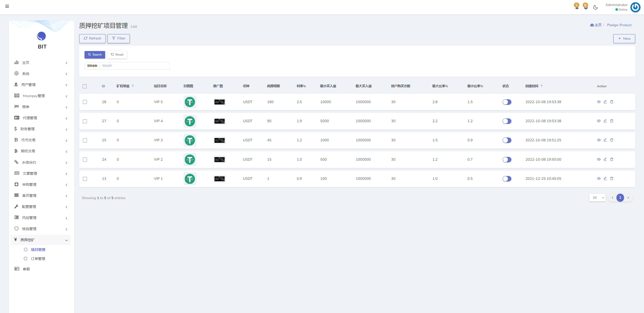Sort by 创建时间 arrow icon
The width and height of the screenshot is (644, 313).
click(x=542, y=86)
